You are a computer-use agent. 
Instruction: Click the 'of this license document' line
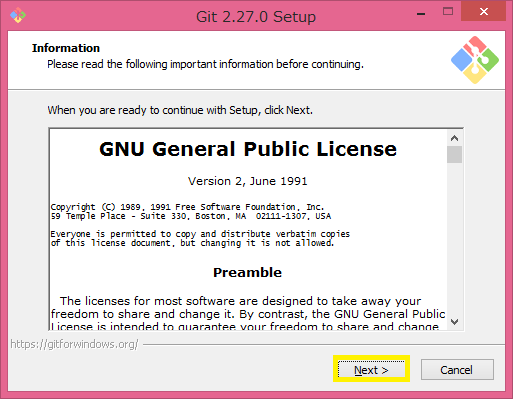pyautogui.click(x=192, y=243)
